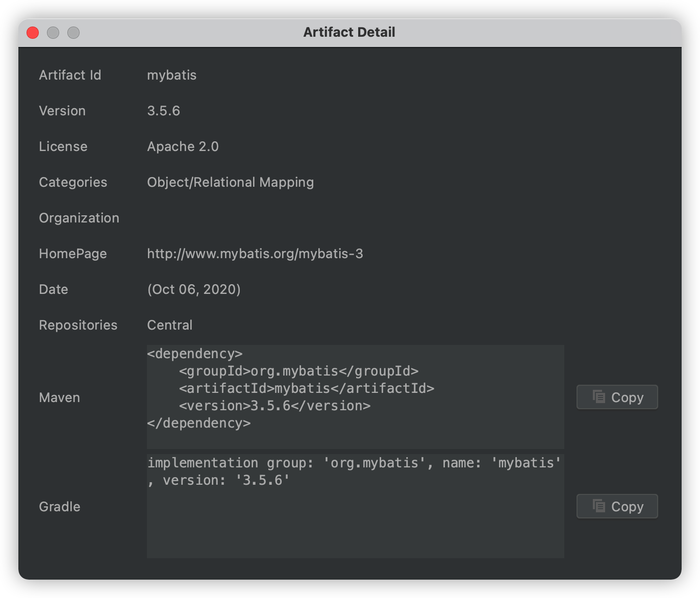Copy the Gradle implementation snippet
This screenshot has width=700, height=598.
[617, 506]
